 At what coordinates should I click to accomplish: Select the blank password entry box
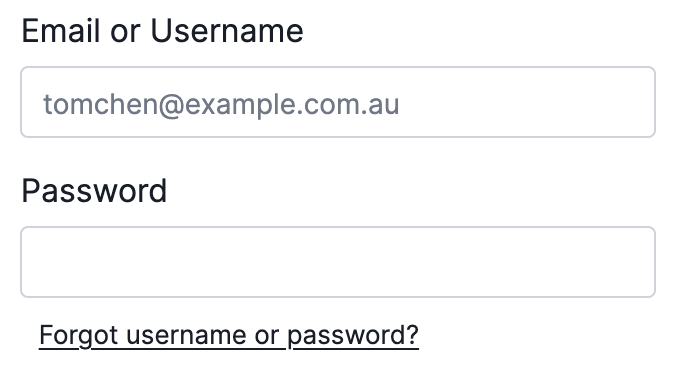[x=338, y=262]
